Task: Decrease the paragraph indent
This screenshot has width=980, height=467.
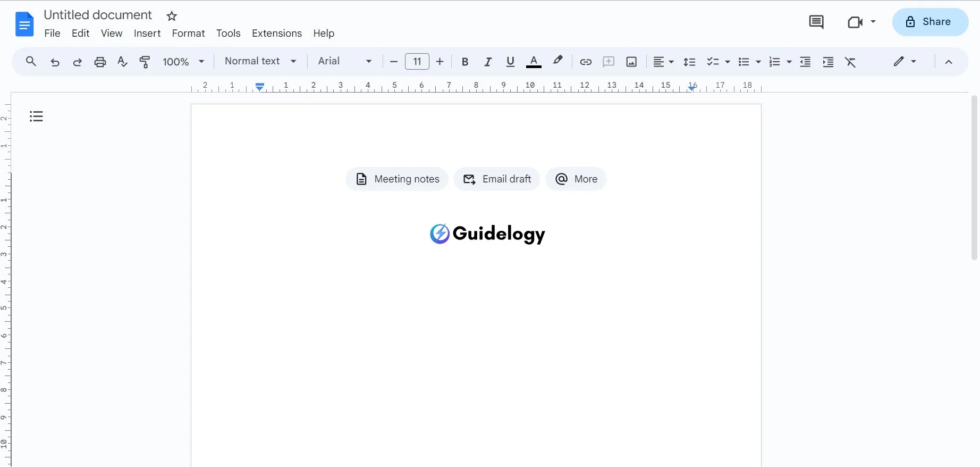Action: [805, 62]
